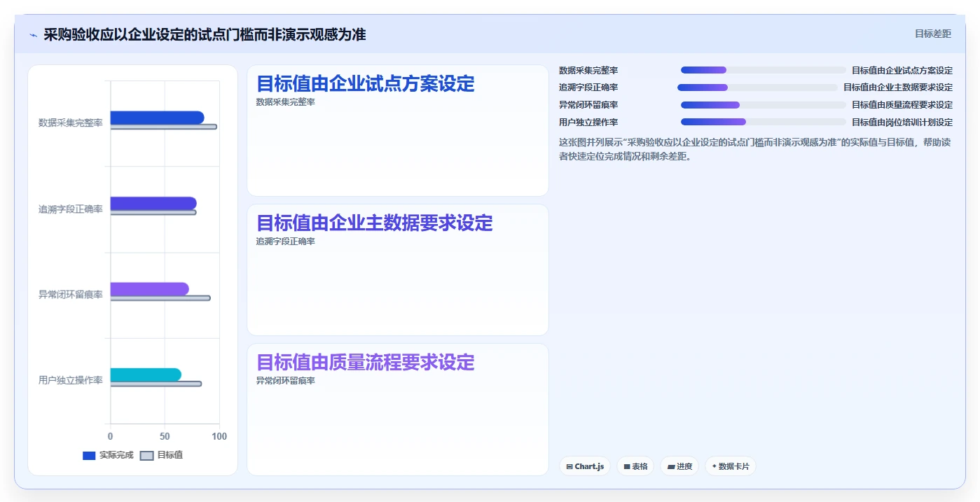980x502 pixels.
Task: Click the gray 异常闭环留痕率 target bar in the chart
Action: pos(160,298)
